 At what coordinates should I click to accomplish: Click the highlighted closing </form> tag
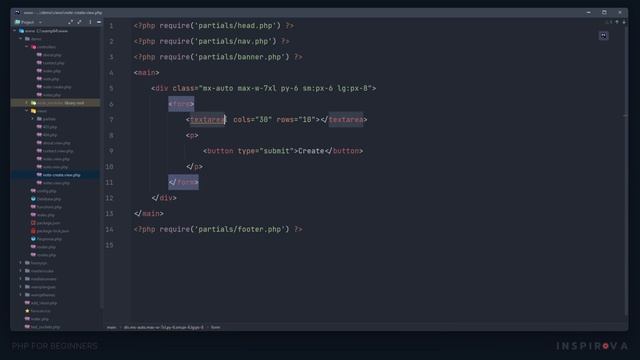tap(183, 182)
